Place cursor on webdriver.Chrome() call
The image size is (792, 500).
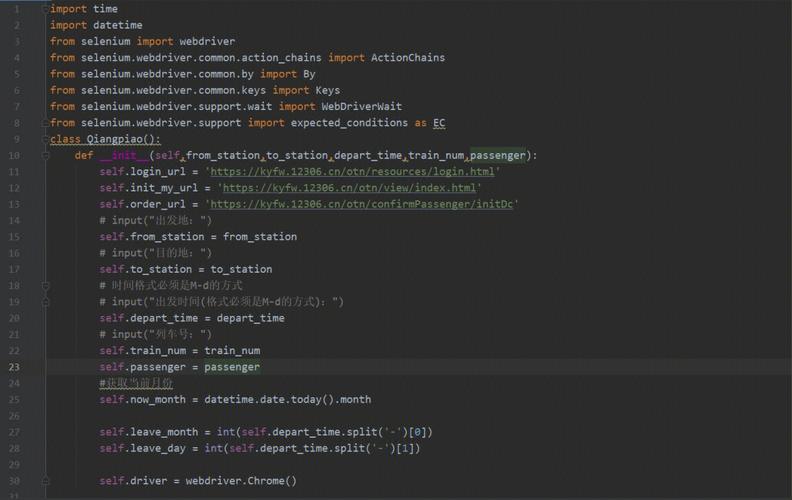tap(241, 481)
